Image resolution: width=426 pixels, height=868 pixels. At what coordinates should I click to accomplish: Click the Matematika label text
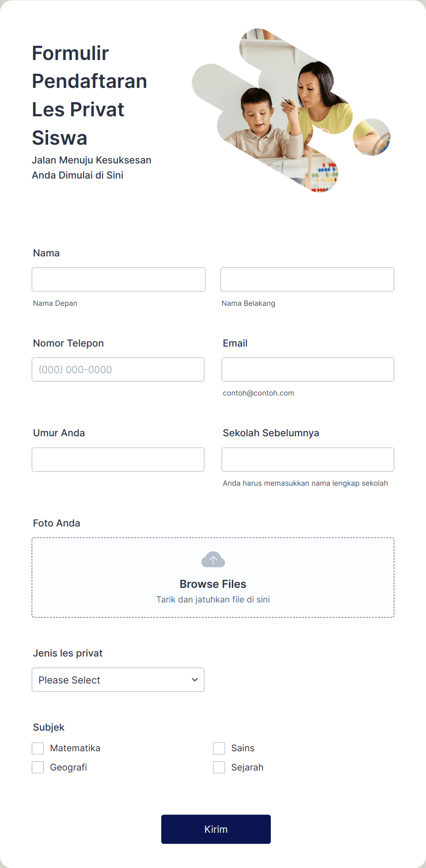(75, 748)
